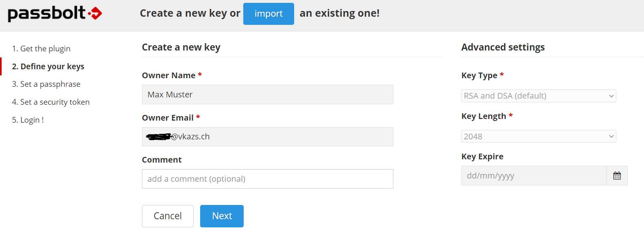Click the Advanced settings heading
The image size is (644, 240).
(503, 47)
